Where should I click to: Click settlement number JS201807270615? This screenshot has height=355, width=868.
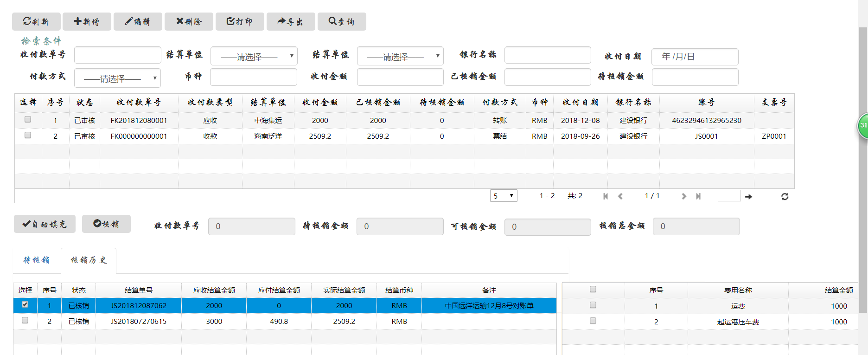(139, 321)
